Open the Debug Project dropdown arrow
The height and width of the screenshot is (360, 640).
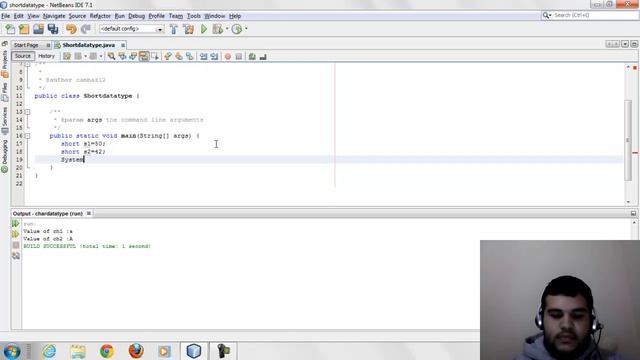click(x=227, y=29)
